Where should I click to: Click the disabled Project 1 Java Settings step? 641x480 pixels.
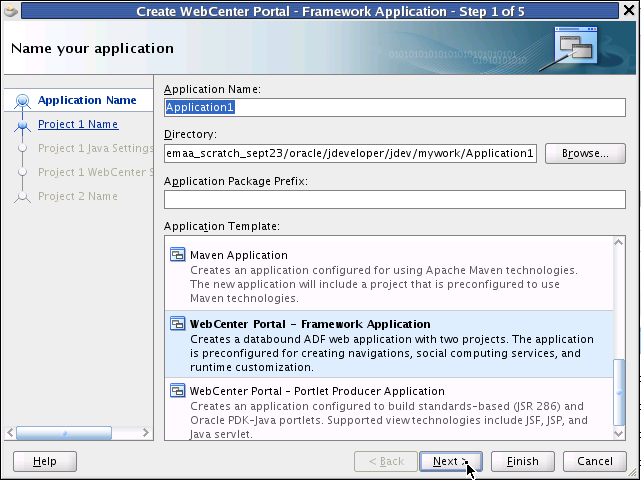tap(95, 148)
